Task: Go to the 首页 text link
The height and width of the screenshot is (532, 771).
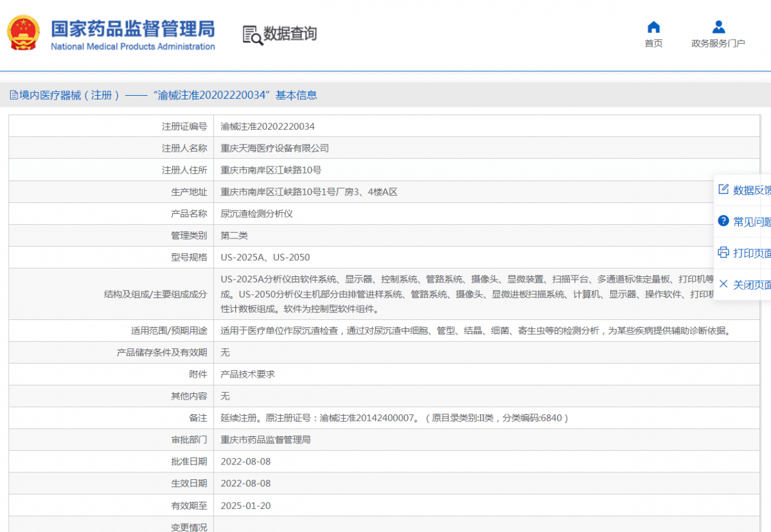Action: coord(653,44)
